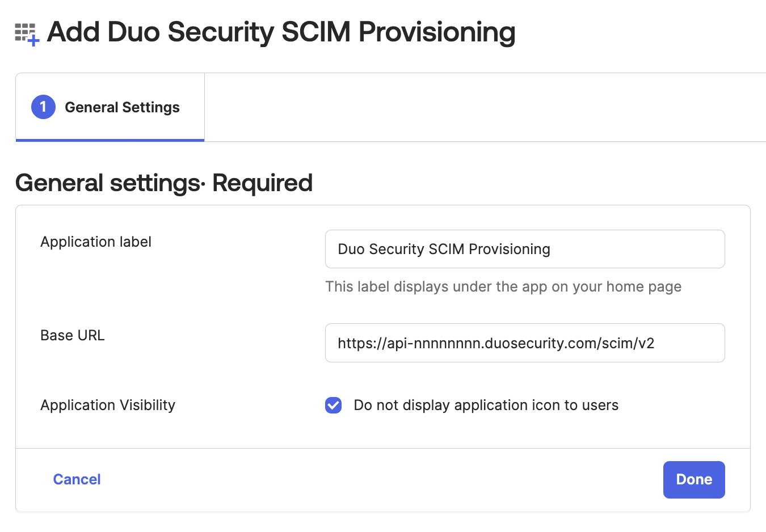Click the duosecurity.com Base URL value

(x=496, y=343)
